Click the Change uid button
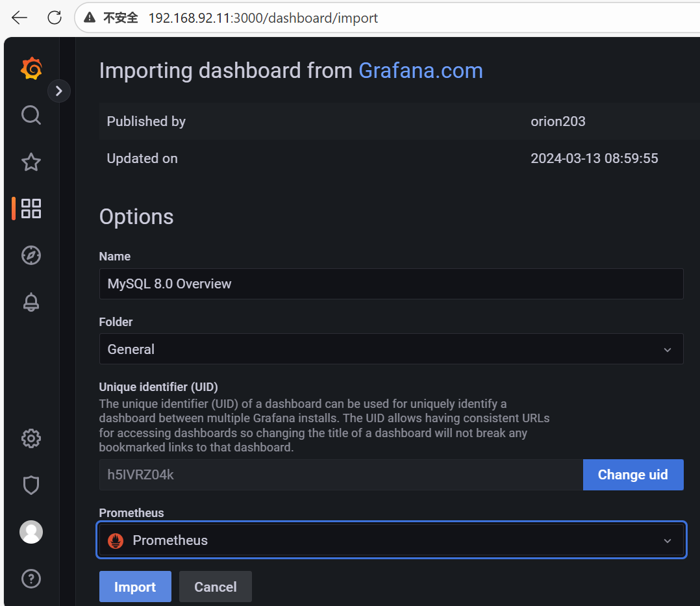The height and width of the screenshot is (606, 700). coord(633,475)
